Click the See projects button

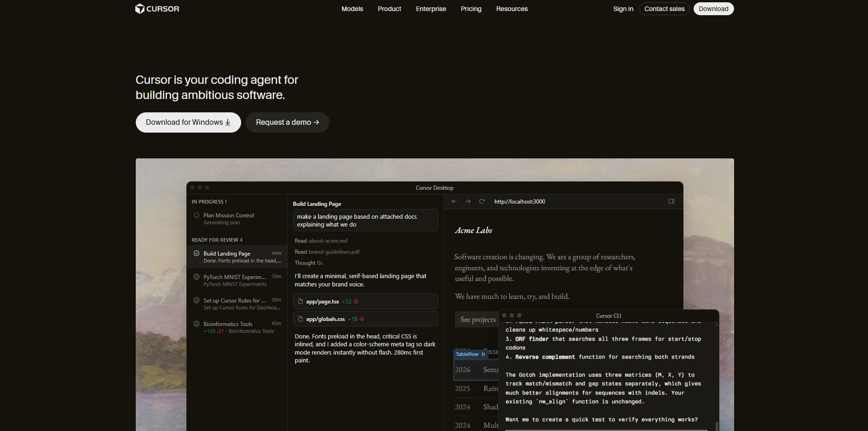click(x=478, y=320)
